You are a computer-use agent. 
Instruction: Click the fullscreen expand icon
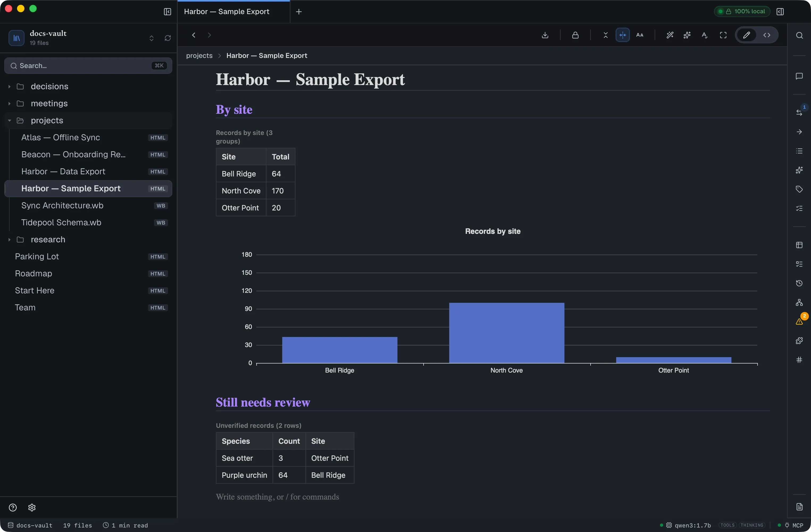click(723, 35)
